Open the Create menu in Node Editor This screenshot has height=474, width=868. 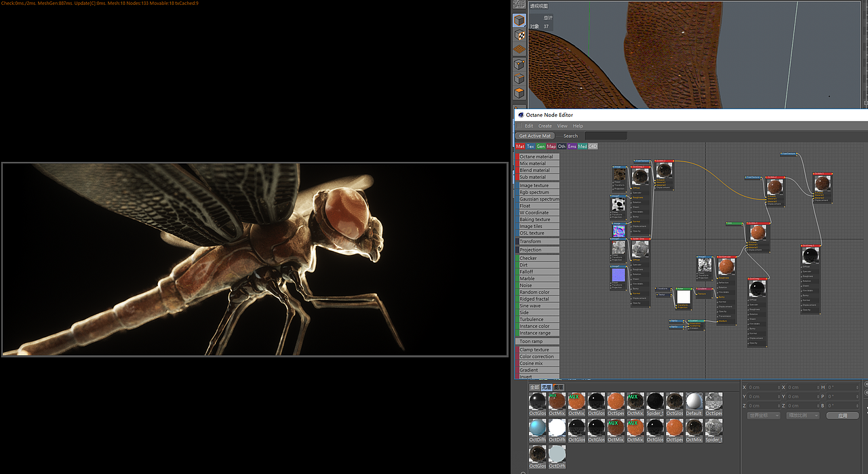coord(545,126)
